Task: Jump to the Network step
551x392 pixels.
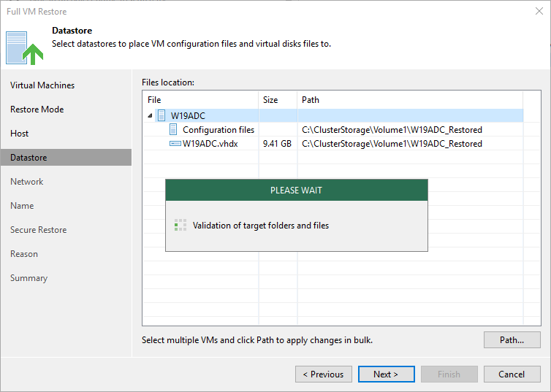Action: pyautogui.click(x=27, y=182)
